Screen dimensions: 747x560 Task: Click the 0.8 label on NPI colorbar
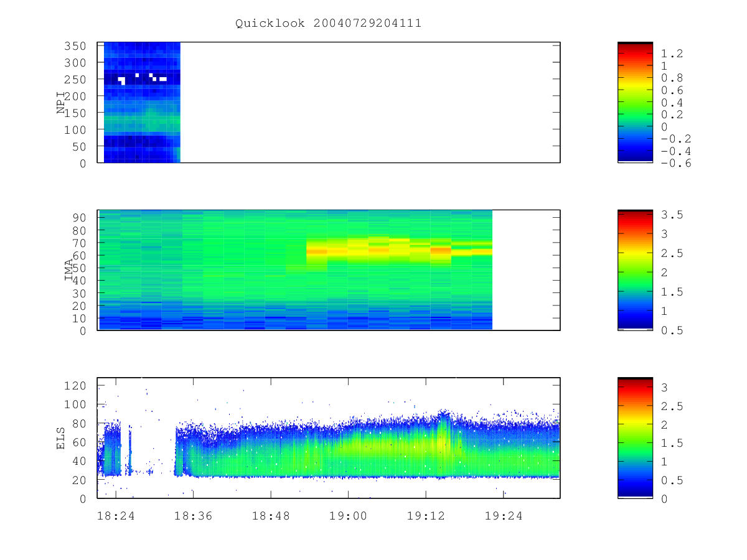point(672,78)
